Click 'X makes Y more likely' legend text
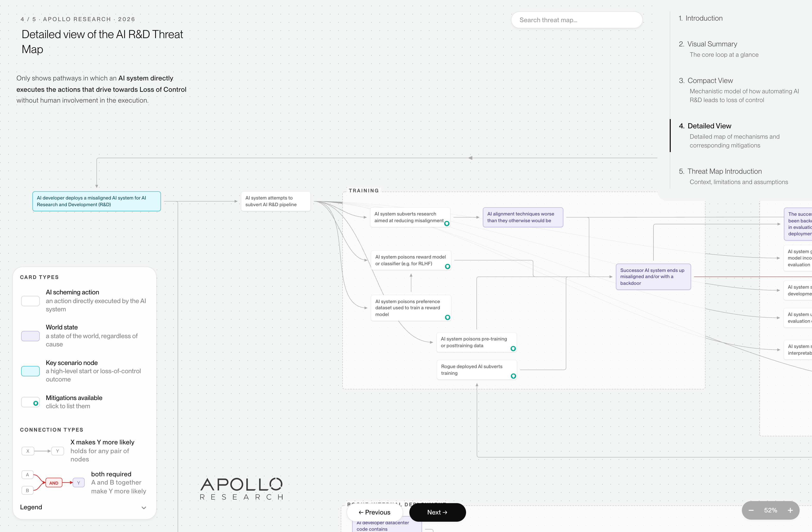812x532 pixels. tap(102, 442)
